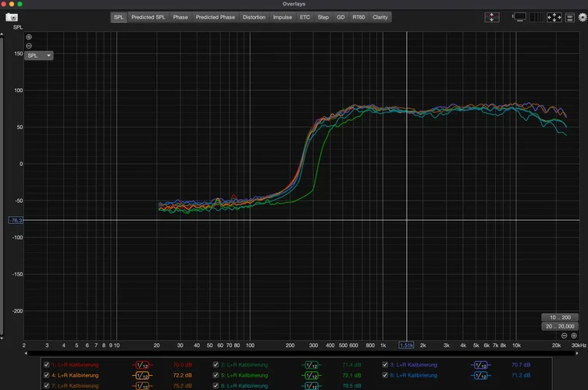Zoom in on the horizontal frequency axis
Image resolution: width=588 pixels, height=390 pixels.
tap(574, 335)
